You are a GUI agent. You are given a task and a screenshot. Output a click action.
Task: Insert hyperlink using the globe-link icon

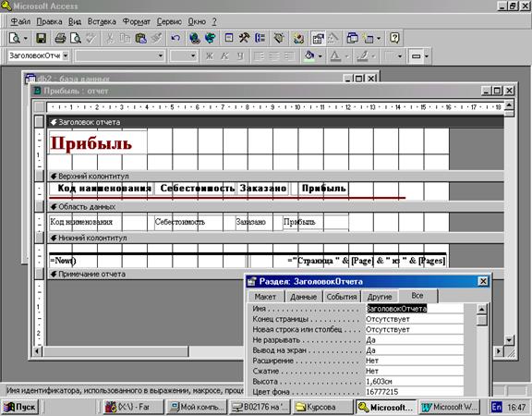pos(195,38)
